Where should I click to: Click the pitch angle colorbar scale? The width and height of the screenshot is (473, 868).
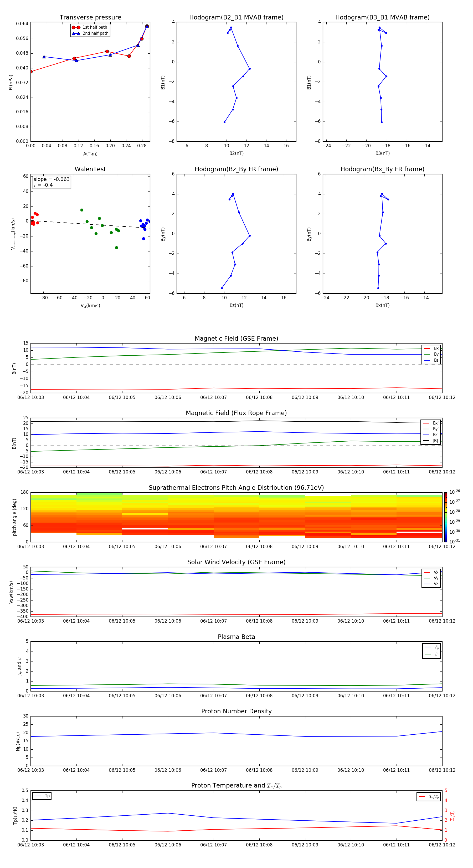446,517
